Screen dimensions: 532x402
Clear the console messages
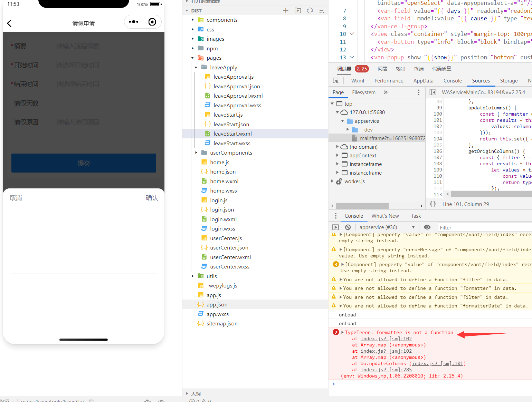[348, 227]
